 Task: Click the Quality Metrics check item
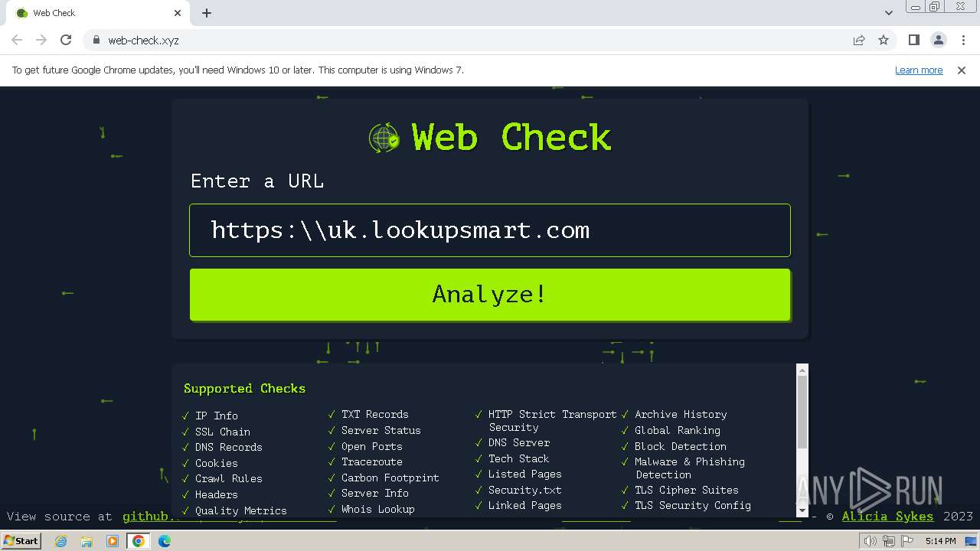click(241, 510)
